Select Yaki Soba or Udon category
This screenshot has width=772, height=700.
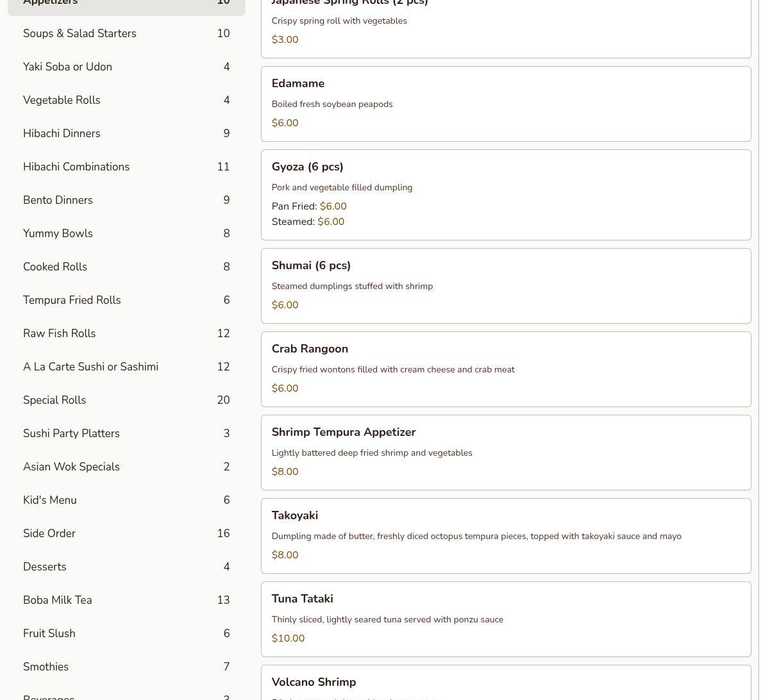(x=126, y=67)
